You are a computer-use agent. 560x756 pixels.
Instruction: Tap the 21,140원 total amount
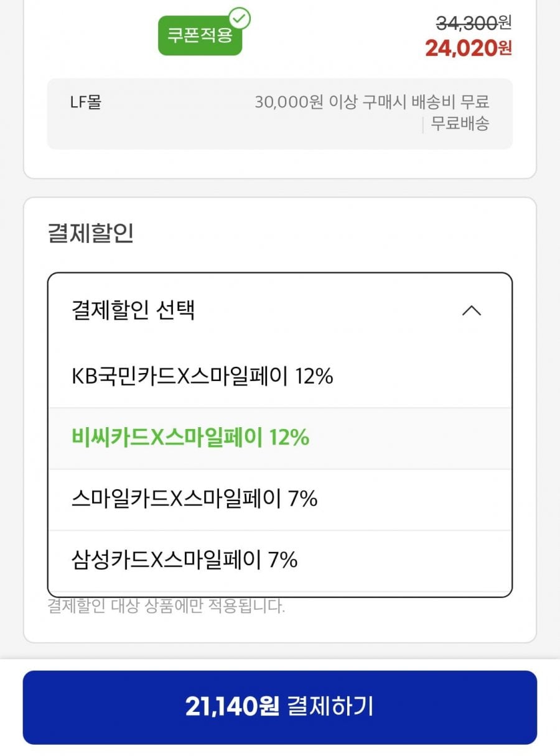pos(232,706)
